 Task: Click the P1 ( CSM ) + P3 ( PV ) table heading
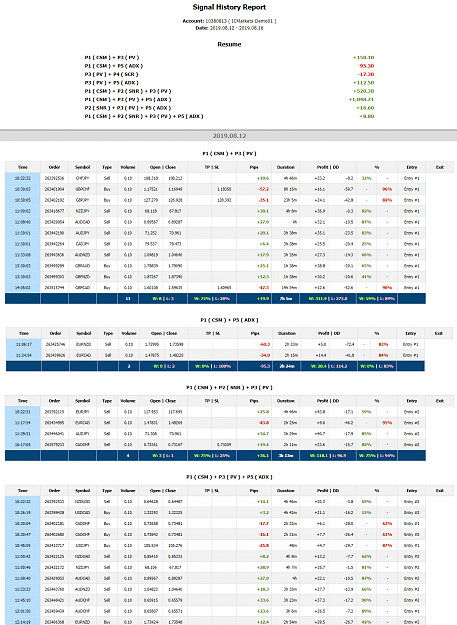pos(229,153)
